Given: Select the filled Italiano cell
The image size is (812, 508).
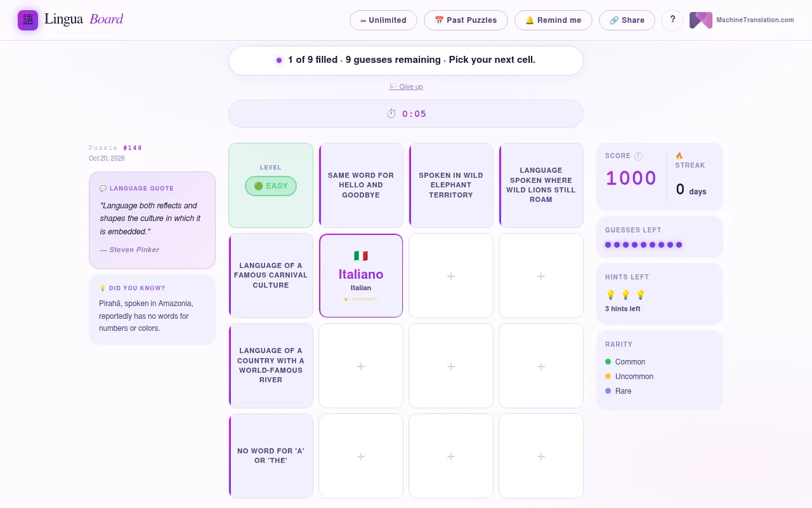Looking at the screenshot, I should 361,276.
